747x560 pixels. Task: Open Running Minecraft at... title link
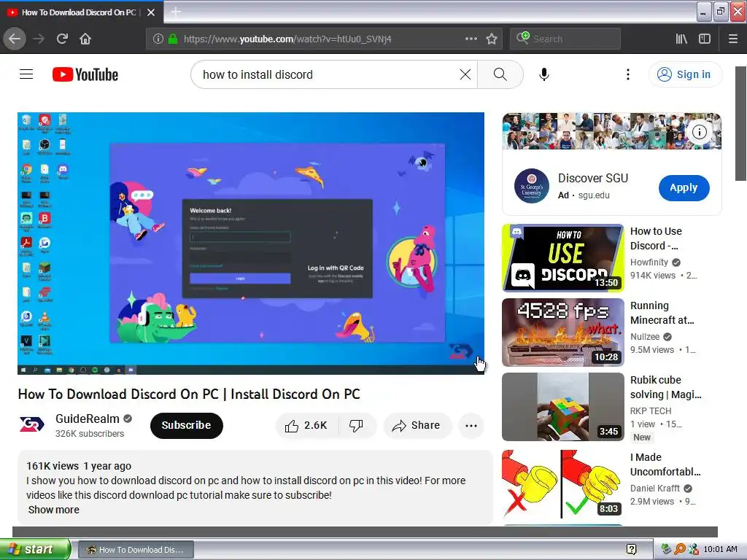point(662,312)
